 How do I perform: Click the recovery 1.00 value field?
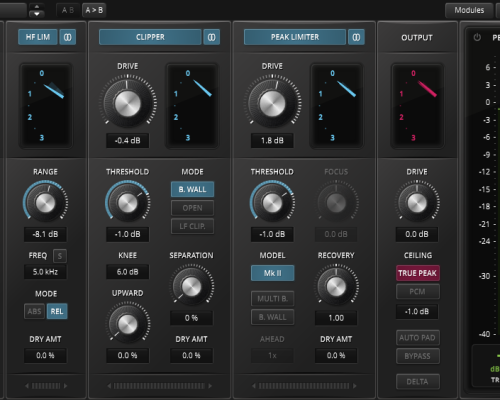pyautogui.click(x=336, y=318)
